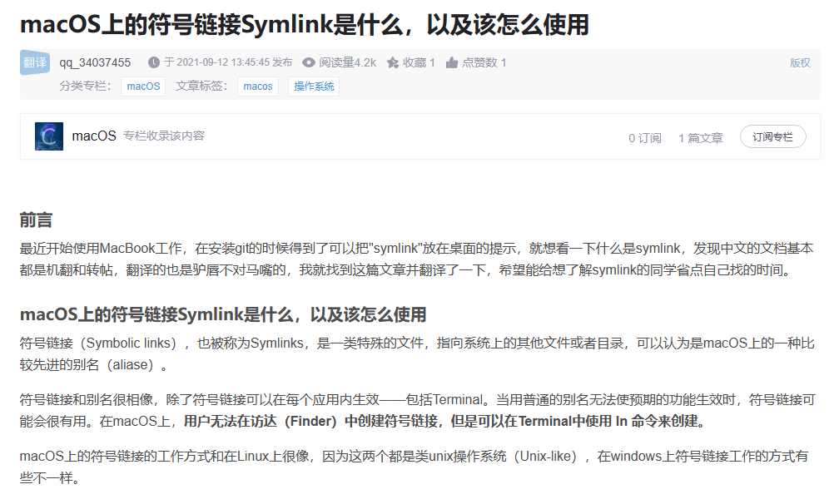The width and height of the screenshot is (839, 504).
Task: Click the main article title at top
Action: [305, 24]
